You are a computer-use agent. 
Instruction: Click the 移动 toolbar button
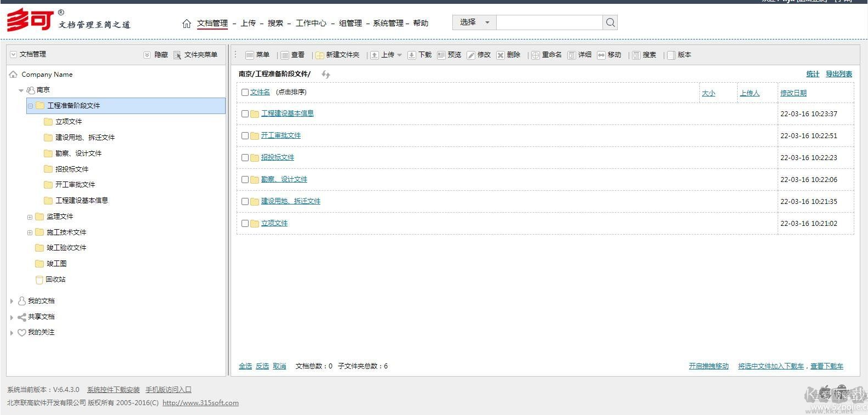click(609, 55)
